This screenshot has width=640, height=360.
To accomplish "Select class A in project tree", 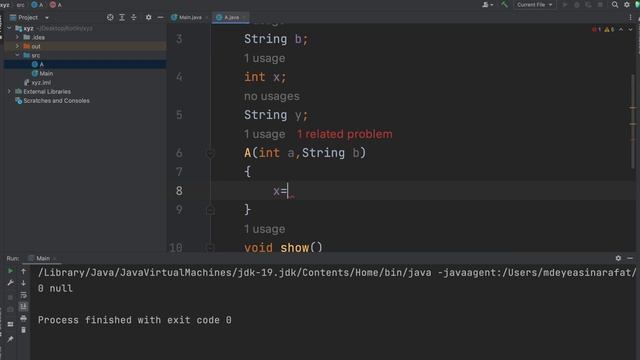I will pyautogui.click(x=85, y=64).
